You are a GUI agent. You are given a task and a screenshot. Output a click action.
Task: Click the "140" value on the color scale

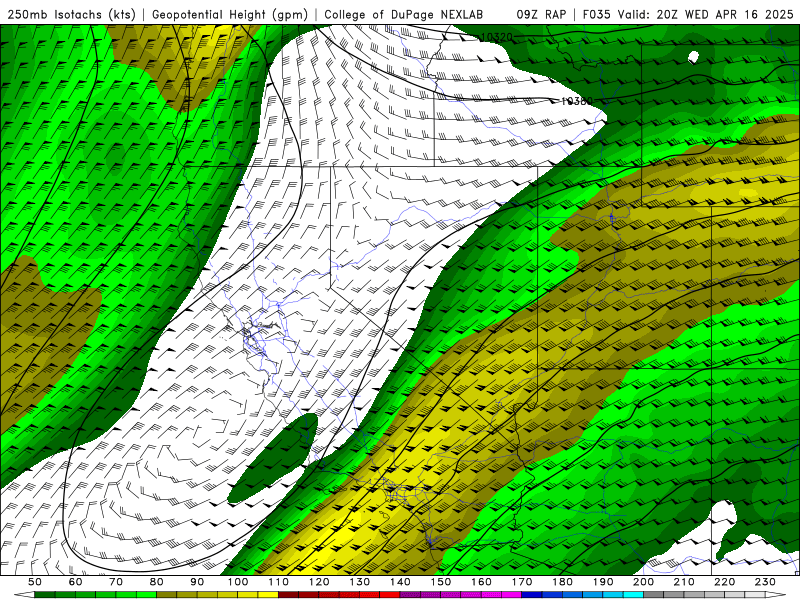[401, 582]
